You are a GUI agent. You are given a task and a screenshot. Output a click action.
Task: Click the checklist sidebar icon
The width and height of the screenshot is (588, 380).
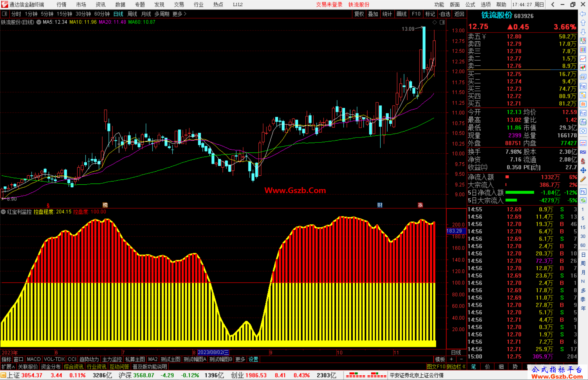click(583, 41)
